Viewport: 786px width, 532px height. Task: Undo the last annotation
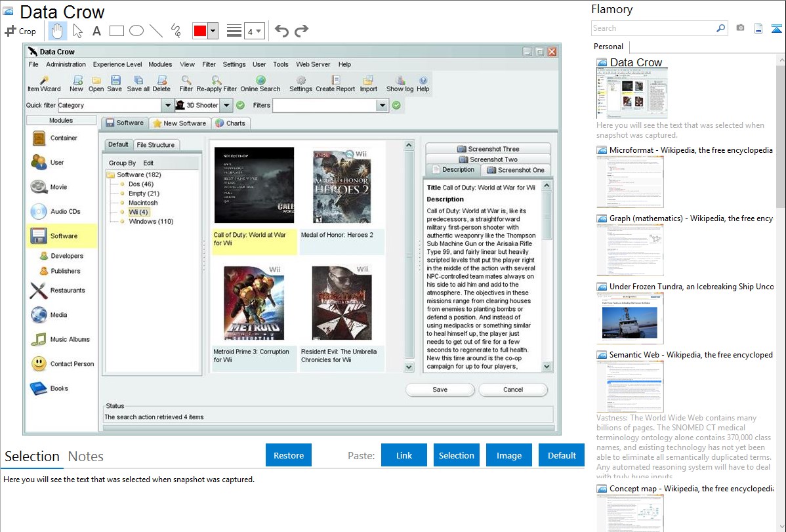click(x=281, y=31)
